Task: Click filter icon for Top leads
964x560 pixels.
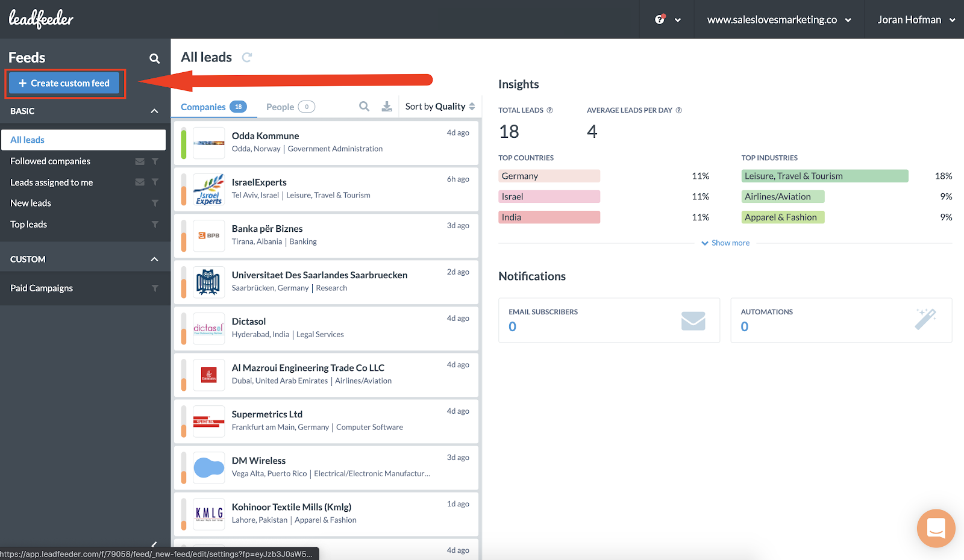Action: 155,225
